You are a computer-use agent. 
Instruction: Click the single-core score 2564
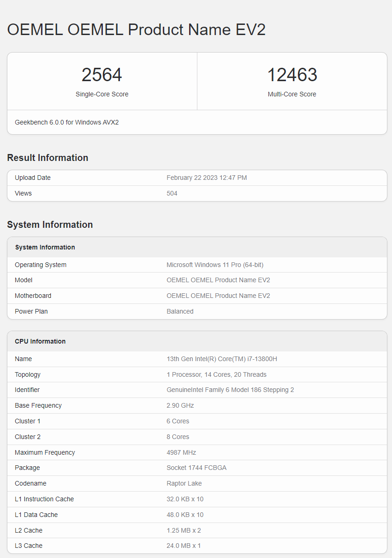(102, 75)
